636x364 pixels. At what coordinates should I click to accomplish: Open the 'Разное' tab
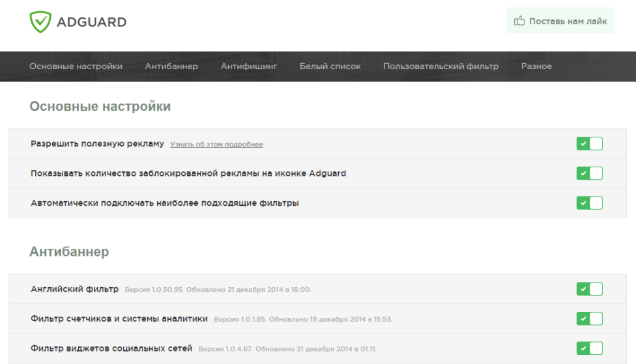click(536, 66)
